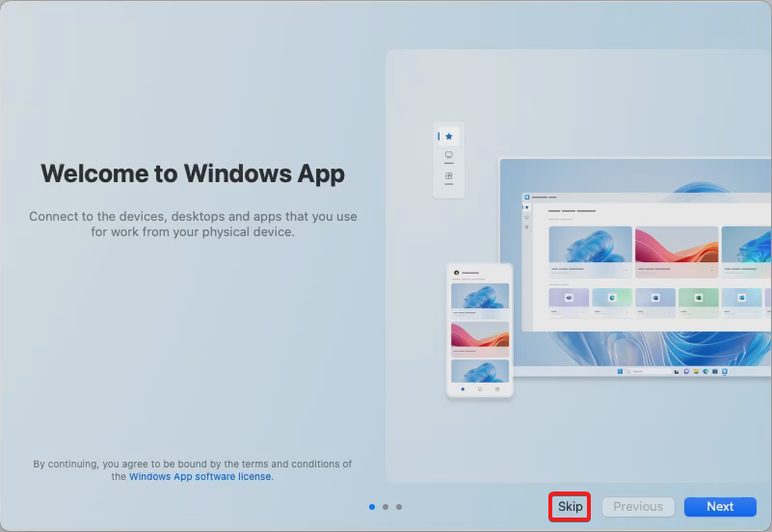772x532 pixels.
Task: Click the Welcome to Windows App heading
Action: click(193, 174)
